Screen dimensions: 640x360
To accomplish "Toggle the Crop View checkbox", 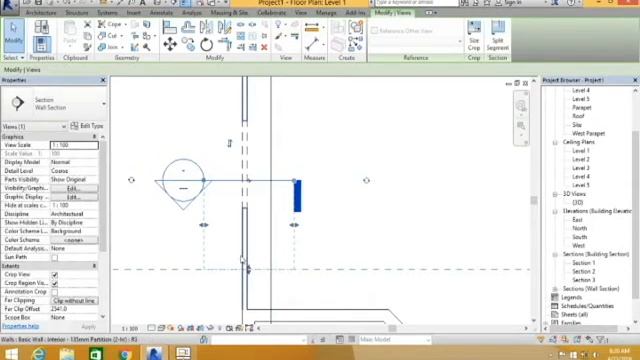I will click(x=54, y=275).
